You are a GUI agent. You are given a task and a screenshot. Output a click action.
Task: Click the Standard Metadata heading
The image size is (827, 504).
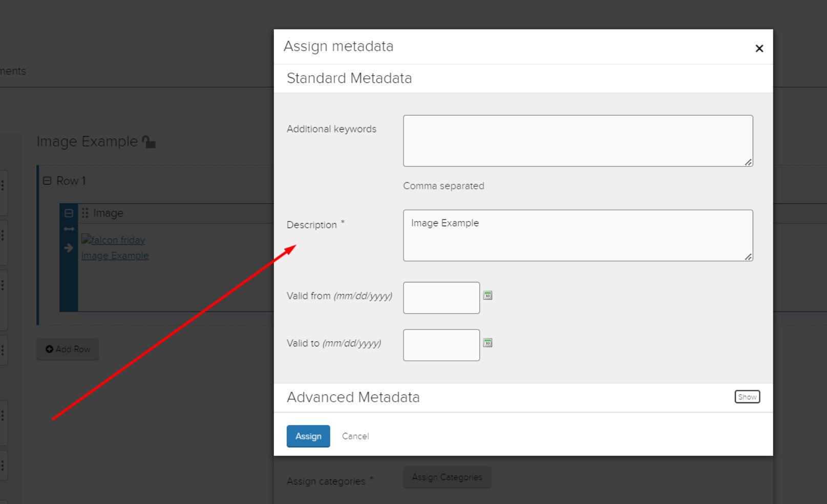coord(349,78)
